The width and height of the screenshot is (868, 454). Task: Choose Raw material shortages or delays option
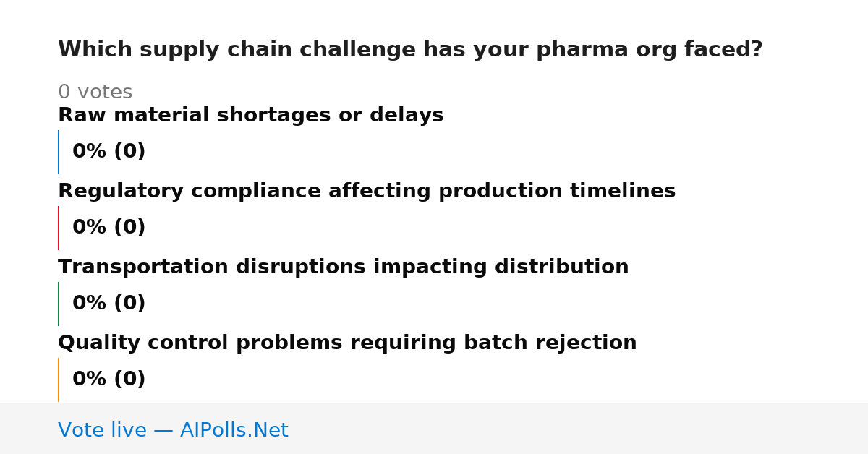(250, 116)
